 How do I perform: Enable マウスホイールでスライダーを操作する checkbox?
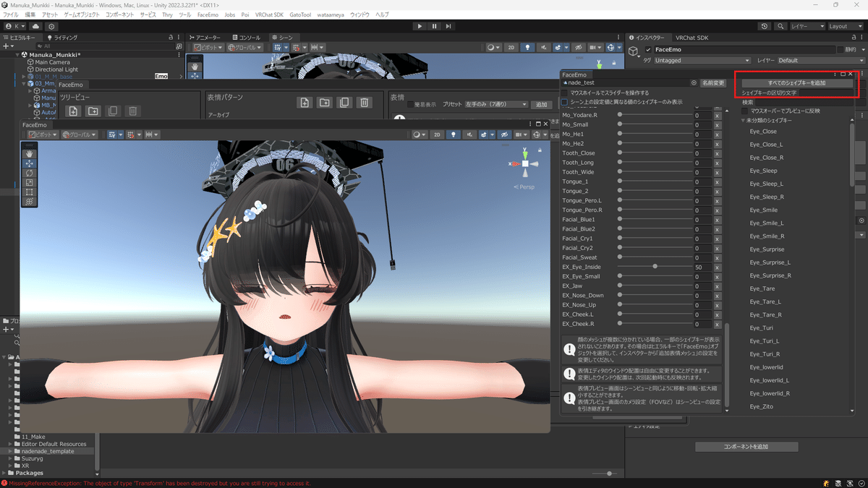coord(565,93)
